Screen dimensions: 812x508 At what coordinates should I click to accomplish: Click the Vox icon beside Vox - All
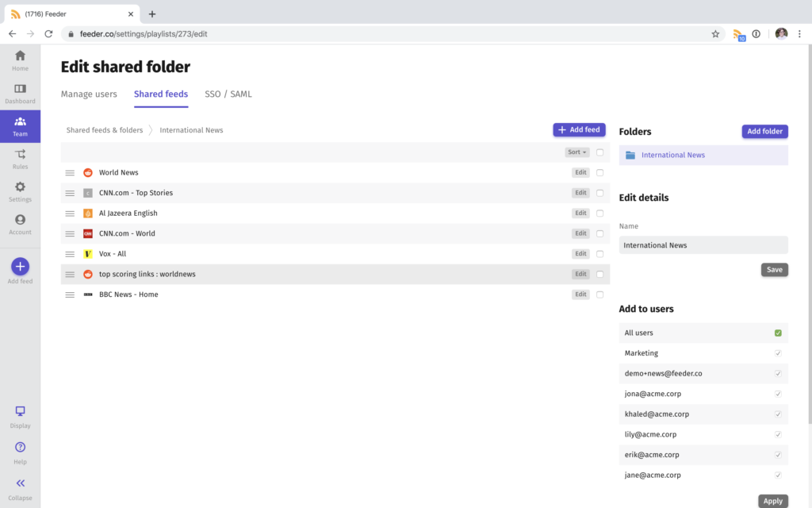[88, 254]
